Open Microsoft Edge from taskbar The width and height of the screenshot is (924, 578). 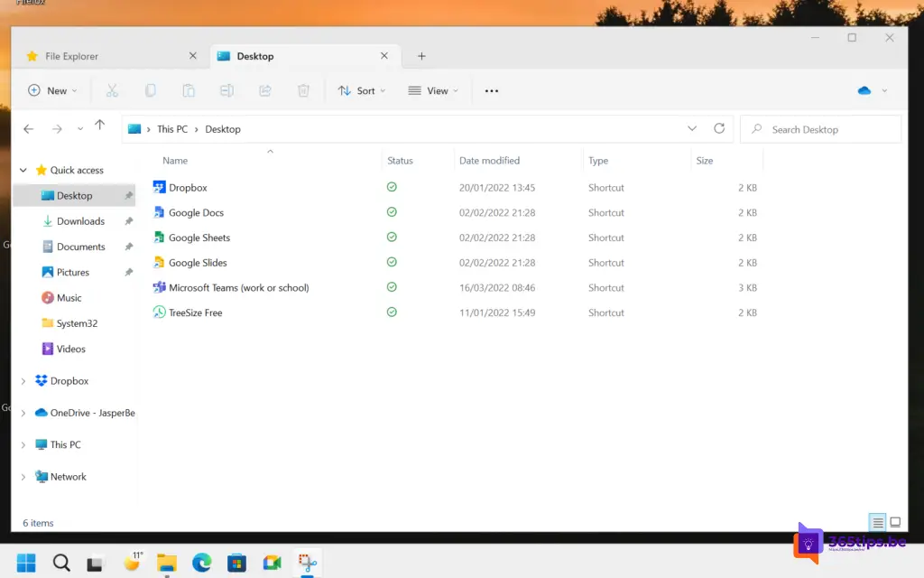[x=201, y=562]
